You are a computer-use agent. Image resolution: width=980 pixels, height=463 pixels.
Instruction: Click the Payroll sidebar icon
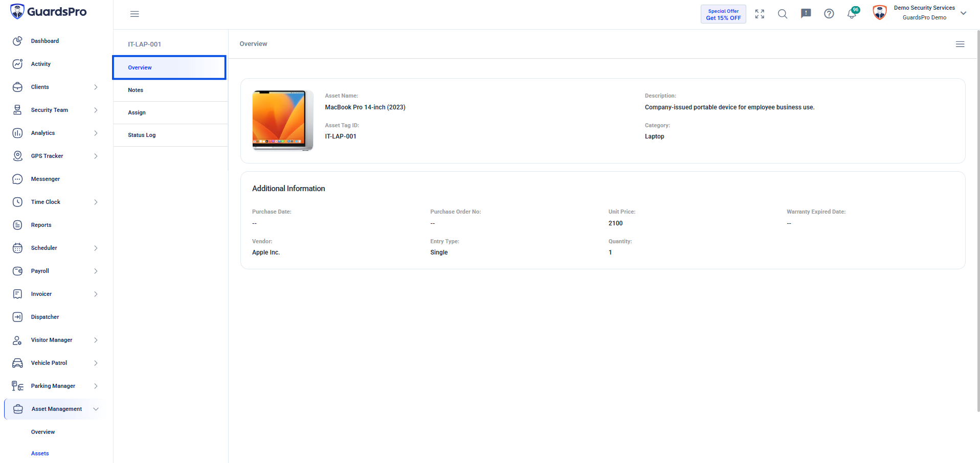click(x=17, y=271)
